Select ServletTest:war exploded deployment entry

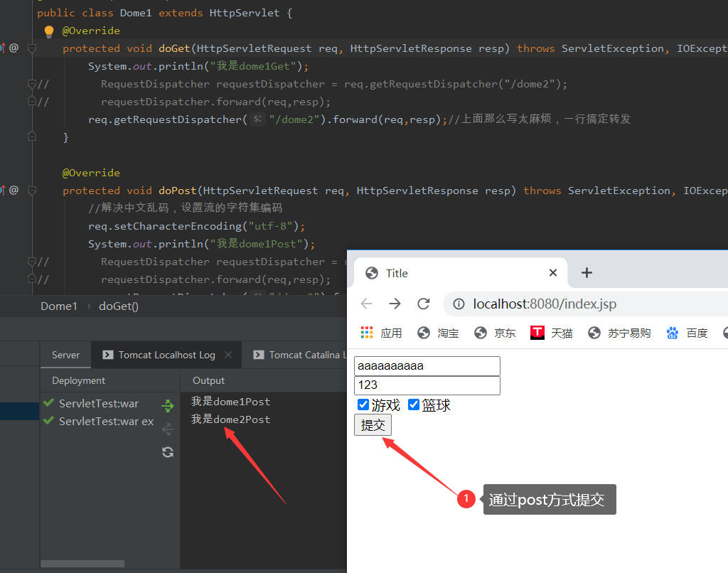pos(107,421)
